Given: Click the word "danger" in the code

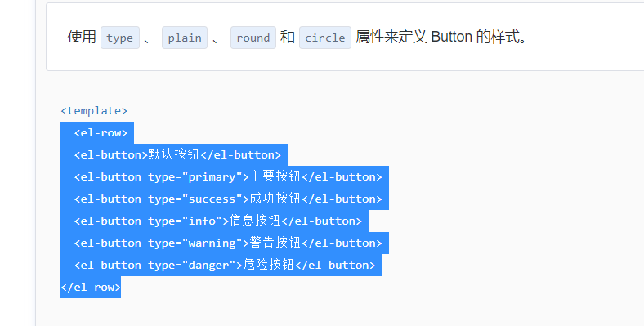Looking at the screenshot, I should (208, 266).
